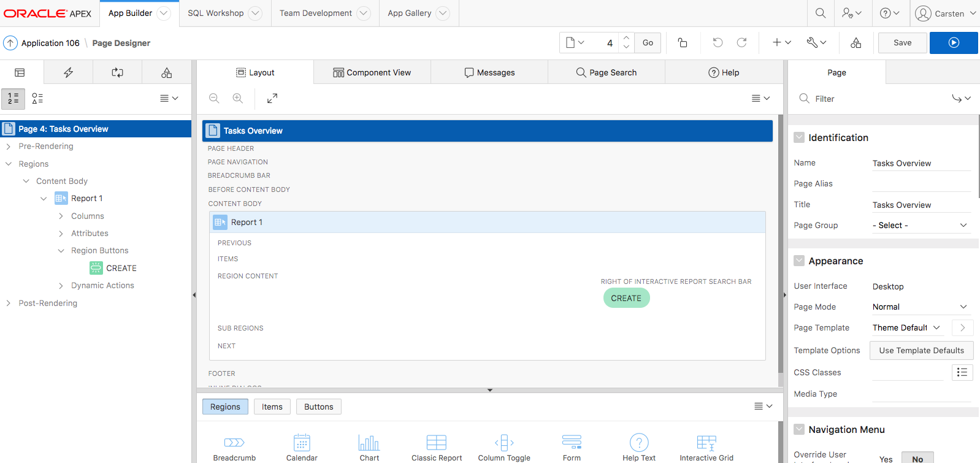Select the Chart region in gallery
The image size is (980, 463).
pos(369,448)
